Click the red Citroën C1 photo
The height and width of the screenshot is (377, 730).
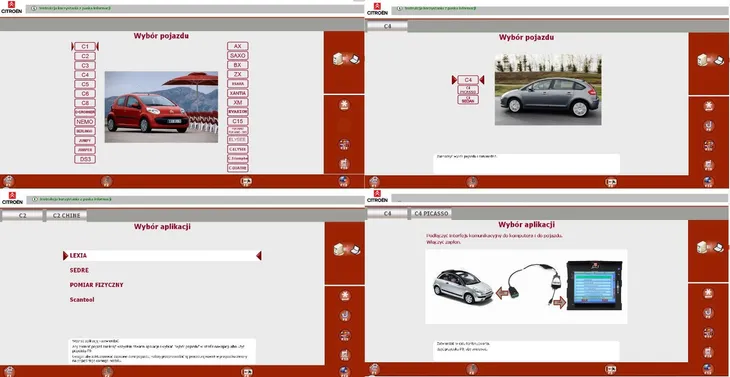coord(161,107)
